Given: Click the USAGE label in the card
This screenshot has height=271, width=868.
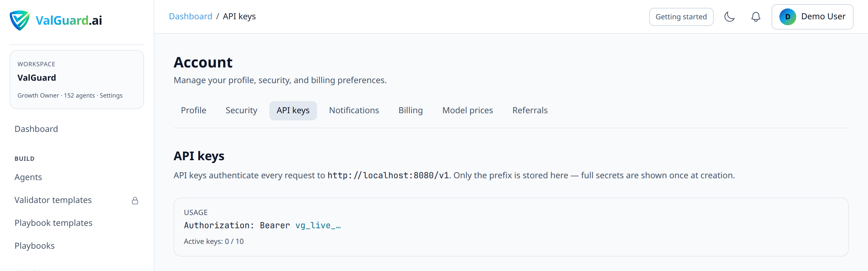Looking at the screenshot, I should (195, 212).
